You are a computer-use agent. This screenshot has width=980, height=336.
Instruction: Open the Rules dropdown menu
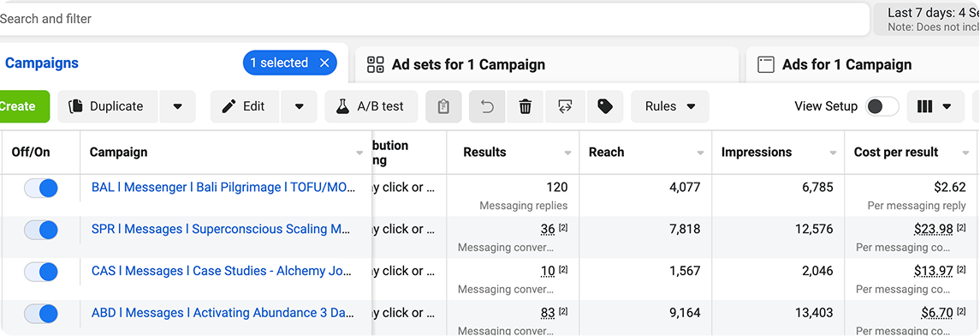point(670,106)
